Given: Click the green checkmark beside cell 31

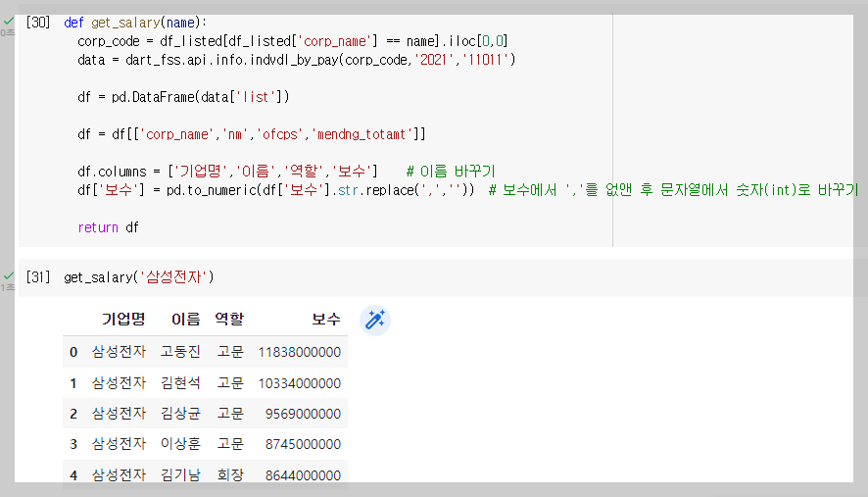Looking at the screenshot, I should tap(9, 275).
